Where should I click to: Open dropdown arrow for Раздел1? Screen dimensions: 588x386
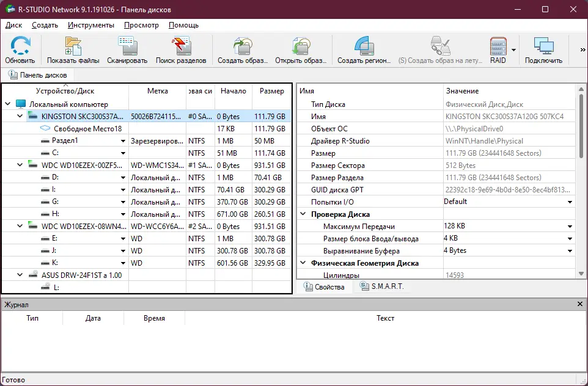(x=123, y=141)
